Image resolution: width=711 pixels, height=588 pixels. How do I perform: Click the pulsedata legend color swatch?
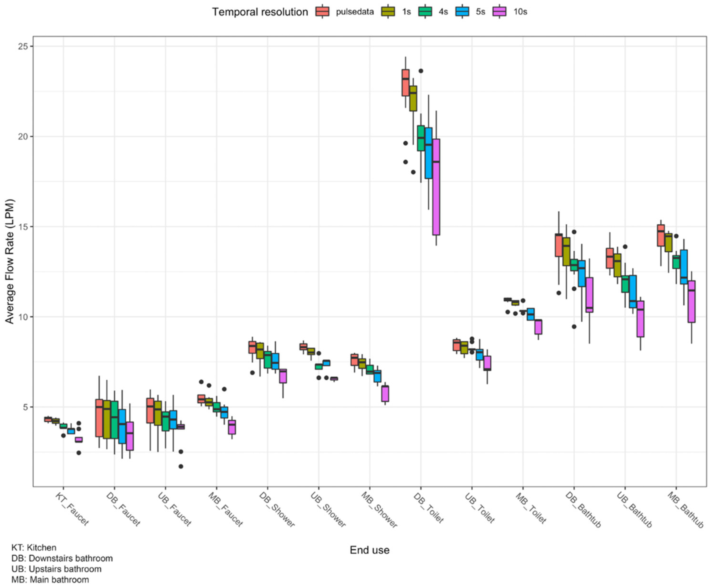click(x=322, y=11)
